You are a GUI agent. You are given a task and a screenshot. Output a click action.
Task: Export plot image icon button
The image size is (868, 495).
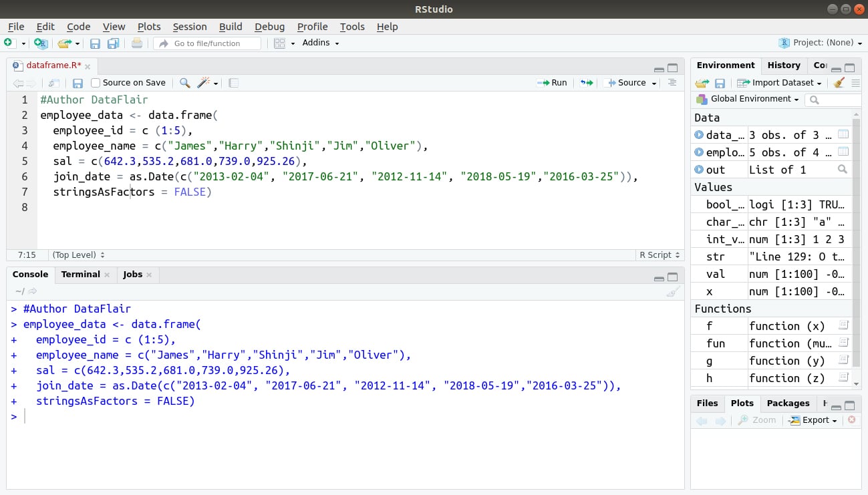813,420
